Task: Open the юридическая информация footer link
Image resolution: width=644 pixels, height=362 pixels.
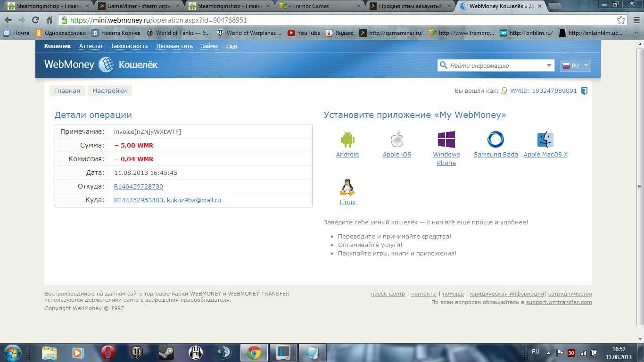Action: pyautogui.click(x=507, y=294)
